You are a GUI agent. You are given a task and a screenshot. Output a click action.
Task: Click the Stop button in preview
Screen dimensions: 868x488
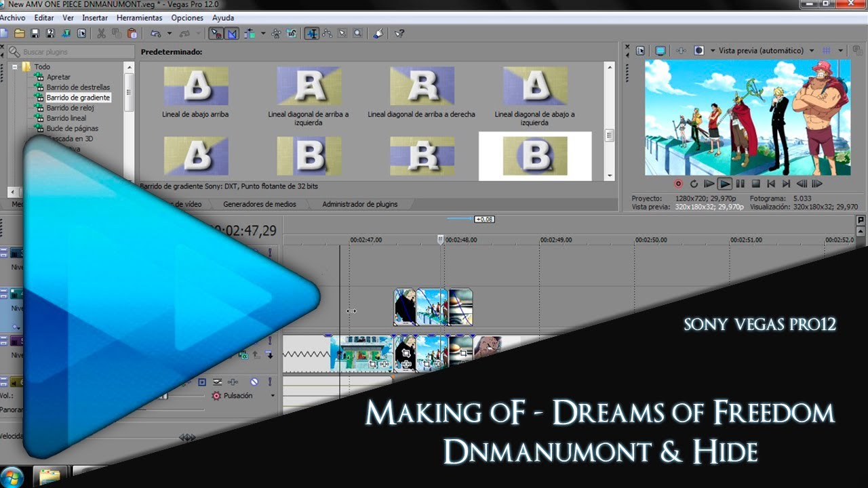[x=755, y=183]
